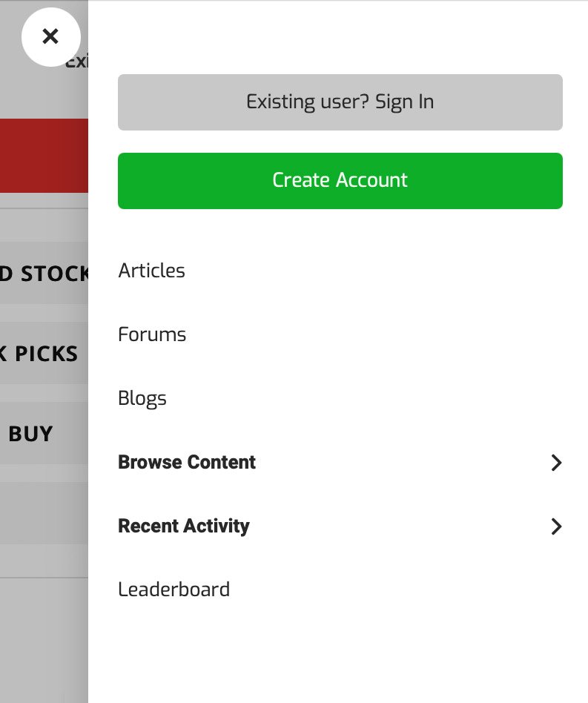The height and width of the screenshot is (703, 588).
Task: Close the side menu with the X icon
Action: click(50, 36)
